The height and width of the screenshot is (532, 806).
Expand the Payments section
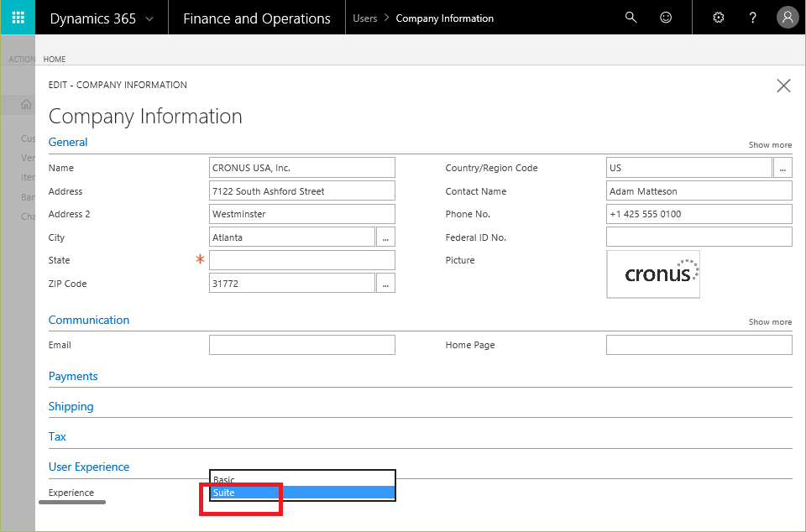pyautogui.click(x=73, y=377)
